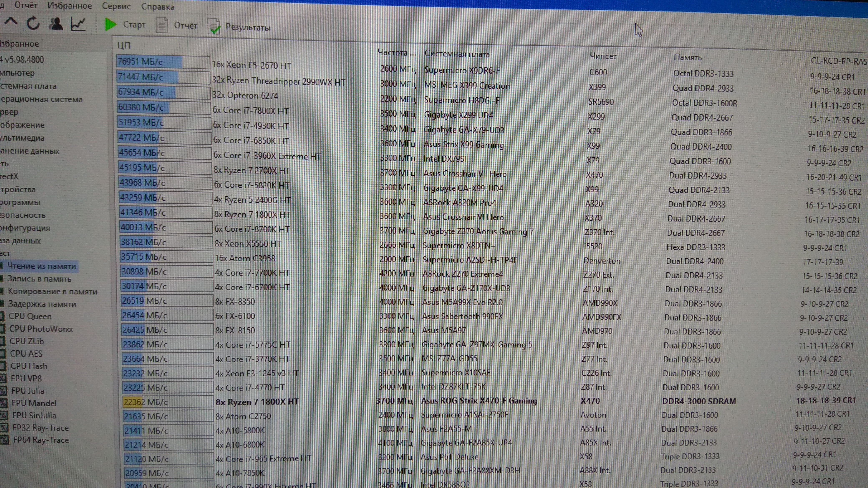Open the Отчёт menu
Screen dimensions: 868x488
point(26,5)
